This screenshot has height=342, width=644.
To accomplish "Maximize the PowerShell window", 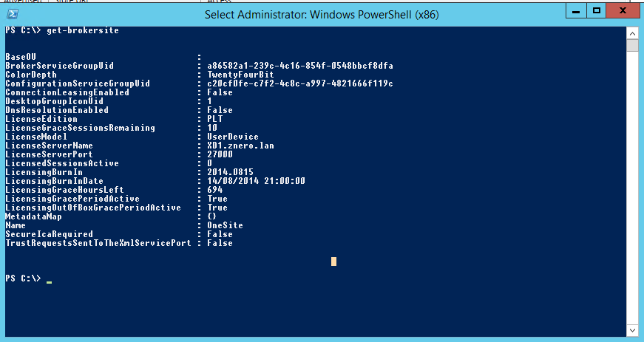I will 596,11.
